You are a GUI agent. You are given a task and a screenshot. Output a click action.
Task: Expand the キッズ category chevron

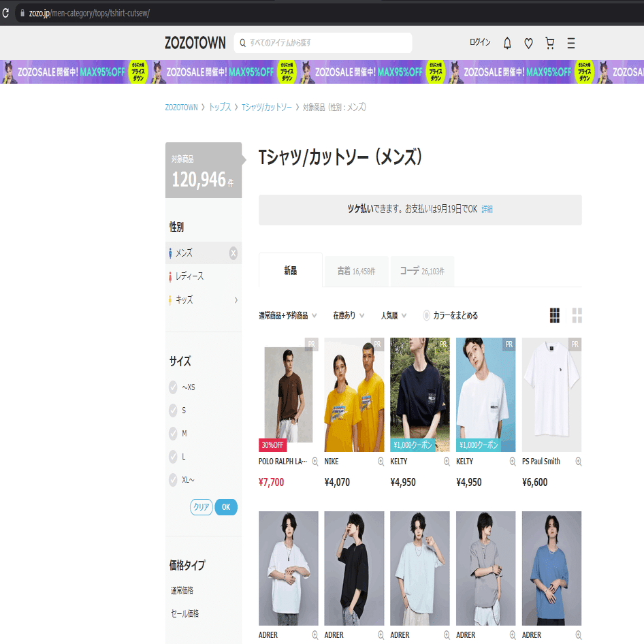tap(236, 300)
